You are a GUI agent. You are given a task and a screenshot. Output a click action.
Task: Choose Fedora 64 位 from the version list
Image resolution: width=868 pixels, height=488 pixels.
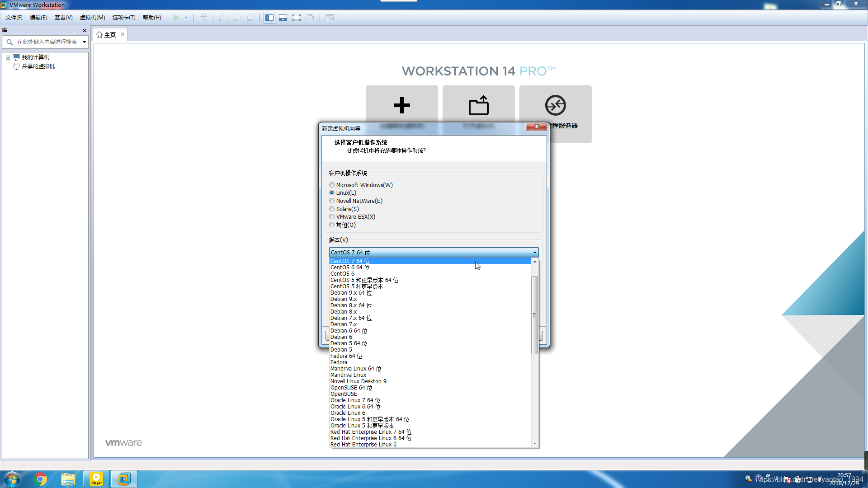coord(430,356)
